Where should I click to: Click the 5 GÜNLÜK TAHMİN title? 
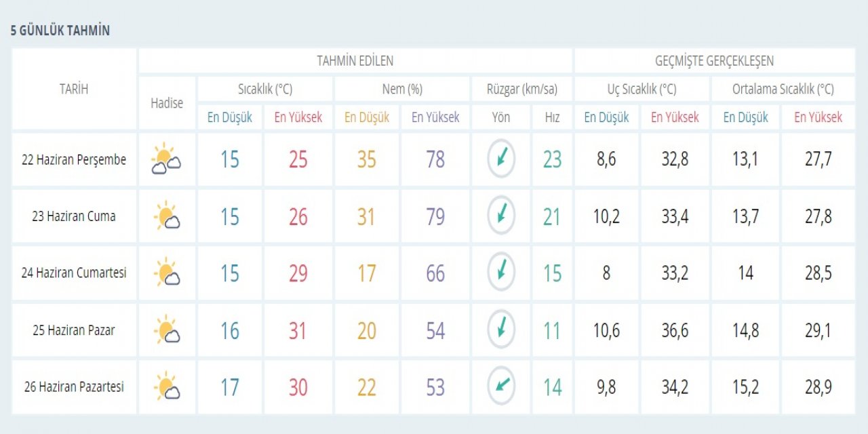click(60, 31)
